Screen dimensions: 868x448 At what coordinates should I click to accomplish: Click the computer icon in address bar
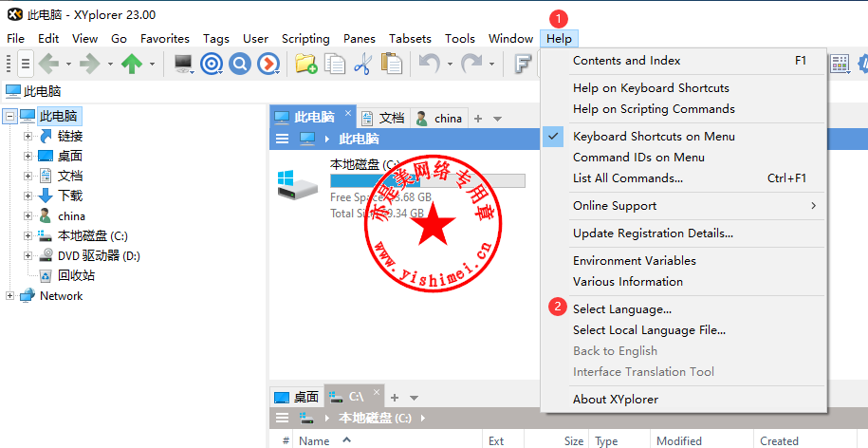(x=13, y=91)
